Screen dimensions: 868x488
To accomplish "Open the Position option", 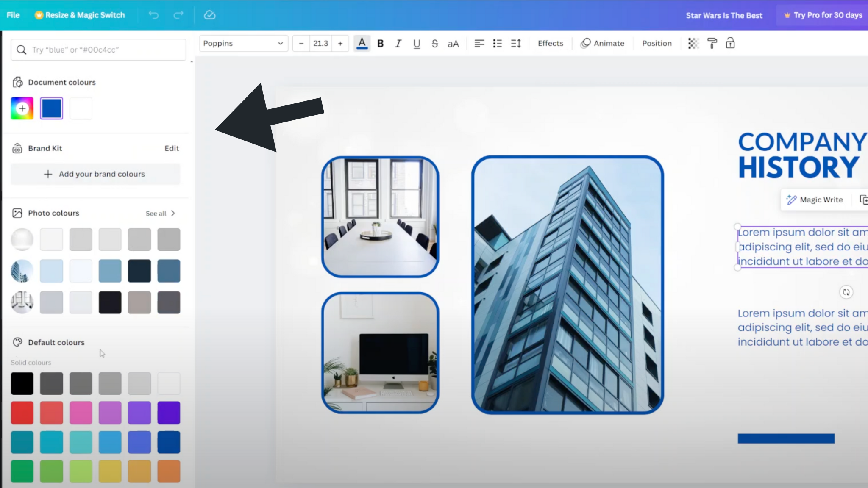I will point(657,43).
